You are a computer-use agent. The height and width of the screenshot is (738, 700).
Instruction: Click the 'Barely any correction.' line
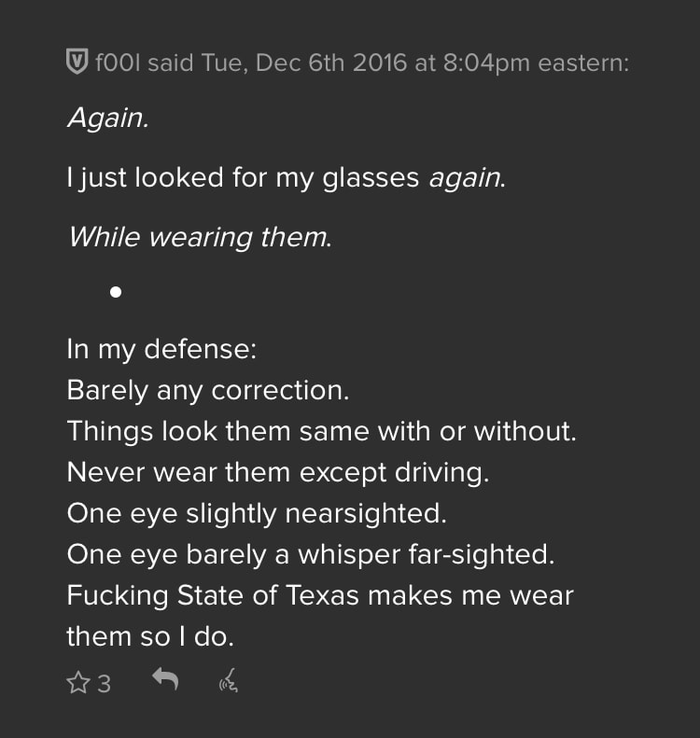coord(207,389)
